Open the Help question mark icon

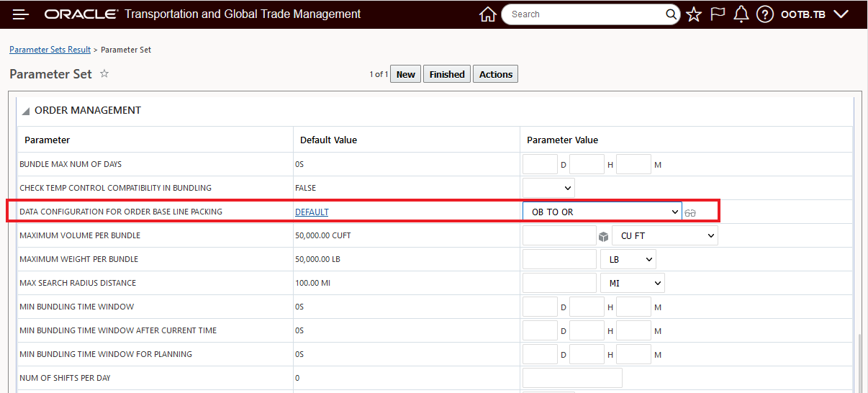(765, 14)
